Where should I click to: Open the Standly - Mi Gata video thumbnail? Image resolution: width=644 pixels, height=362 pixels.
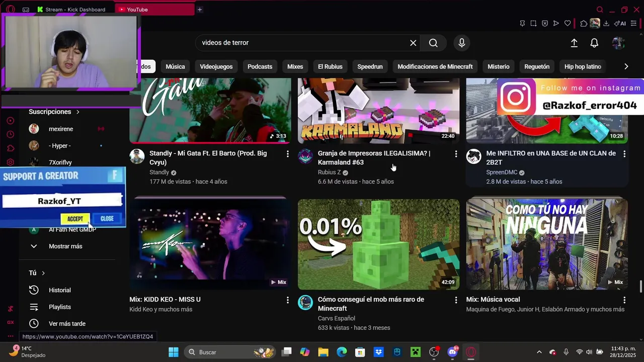pyautogui.click(x=210, y=111)
